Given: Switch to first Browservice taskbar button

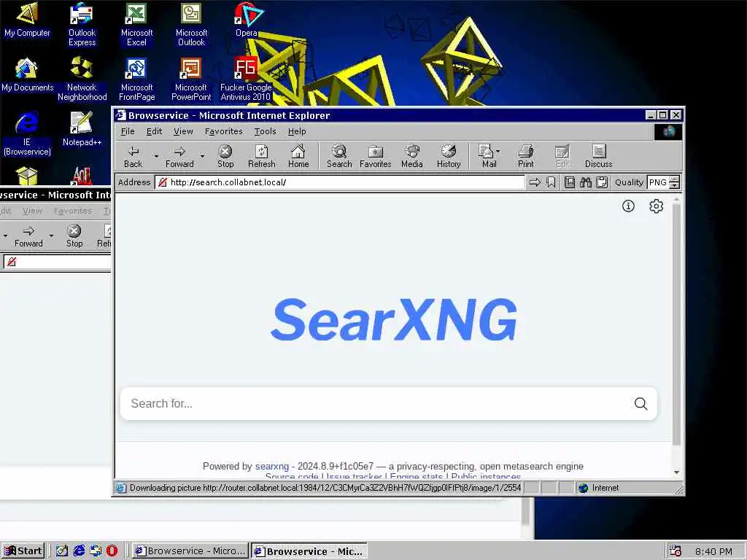Looking at the screenshot, I should (x=190, y=551).
